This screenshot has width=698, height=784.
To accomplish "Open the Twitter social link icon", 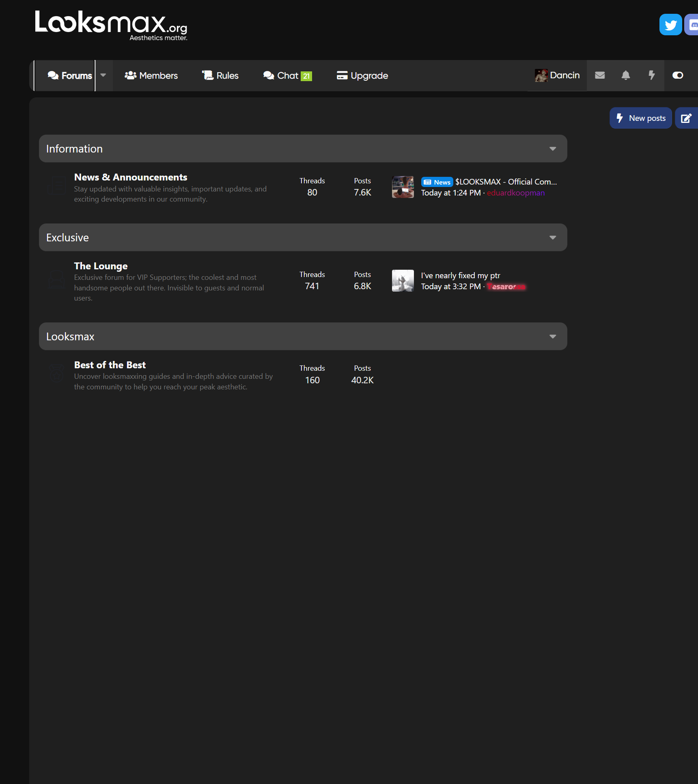I will coord(670,25).
